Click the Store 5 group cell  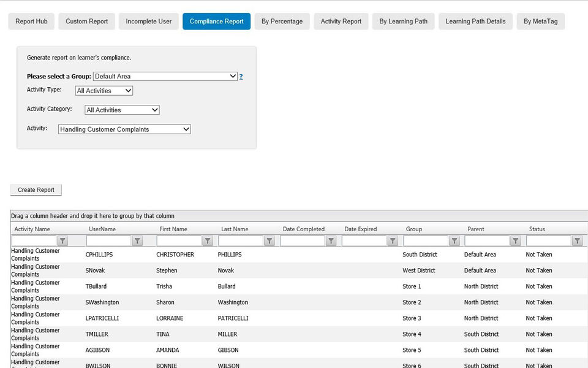[x=412, y=350]
